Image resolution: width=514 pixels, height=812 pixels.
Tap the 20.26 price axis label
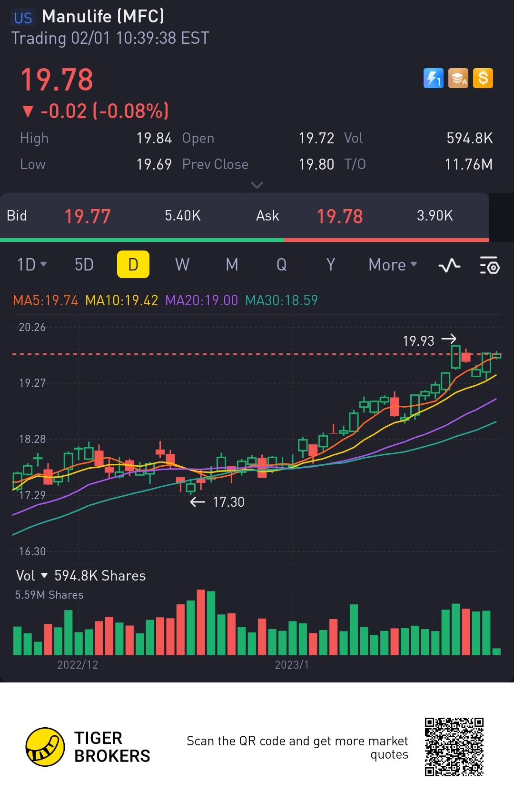pyautogui.click(x=32, y=327)
